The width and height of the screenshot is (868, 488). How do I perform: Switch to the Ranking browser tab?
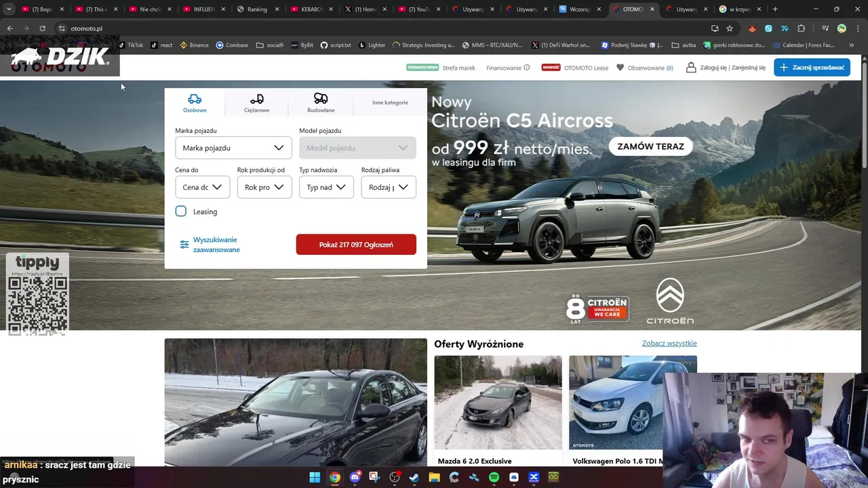(x=257, y=9)
